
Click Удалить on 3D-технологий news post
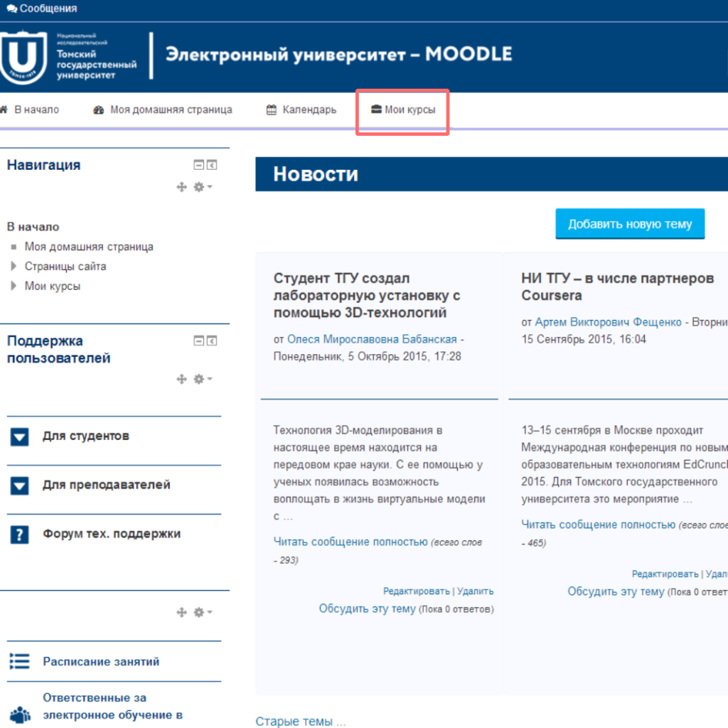[x=476, y=591]
